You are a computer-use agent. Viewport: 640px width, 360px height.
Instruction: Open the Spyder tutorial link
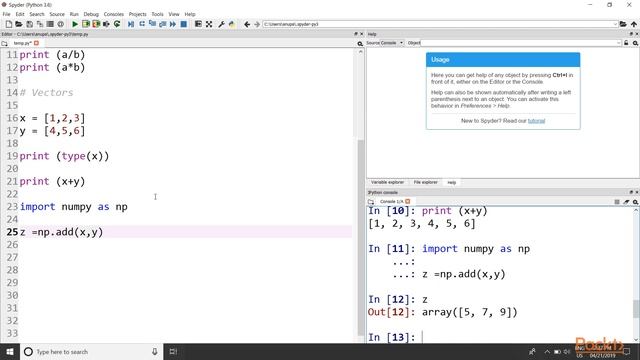coord(536,121)
